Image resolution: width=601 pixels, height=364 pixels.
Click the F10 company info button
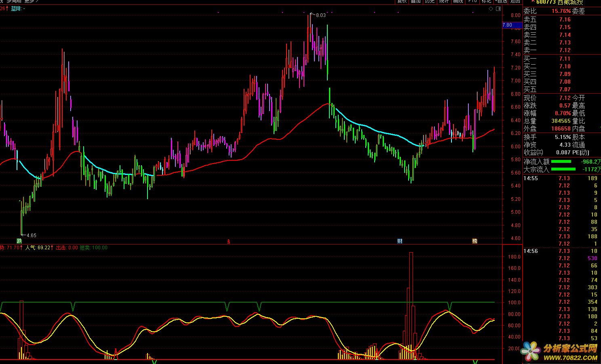(472, 2)
